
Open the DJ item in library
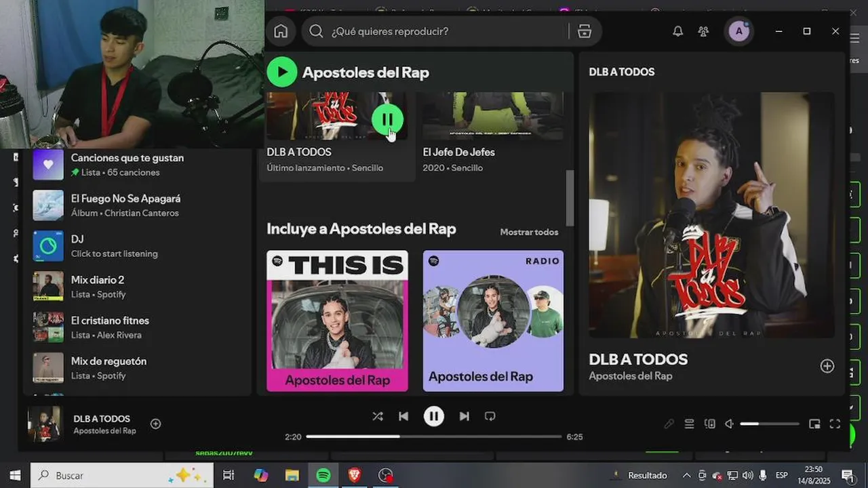[138, 246]
